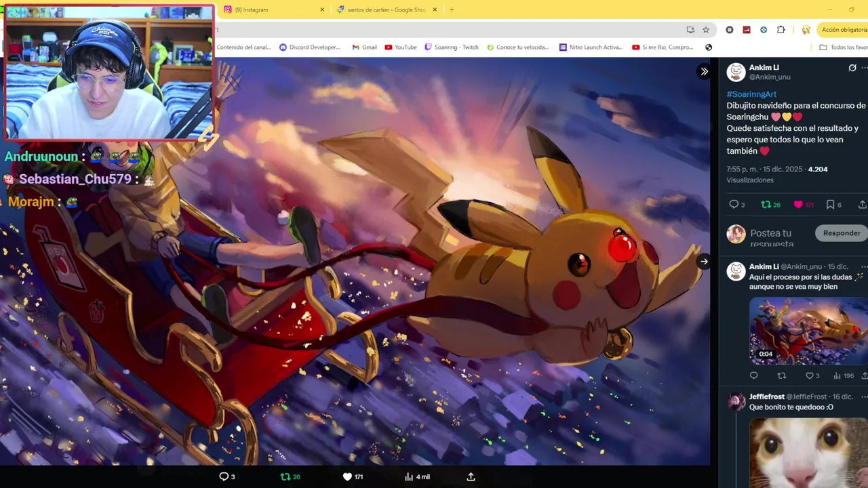The height and width of the screenshot is (488, 868).
Task: Click Ankim Li avatar on main tweet
Action: [736, 72]
